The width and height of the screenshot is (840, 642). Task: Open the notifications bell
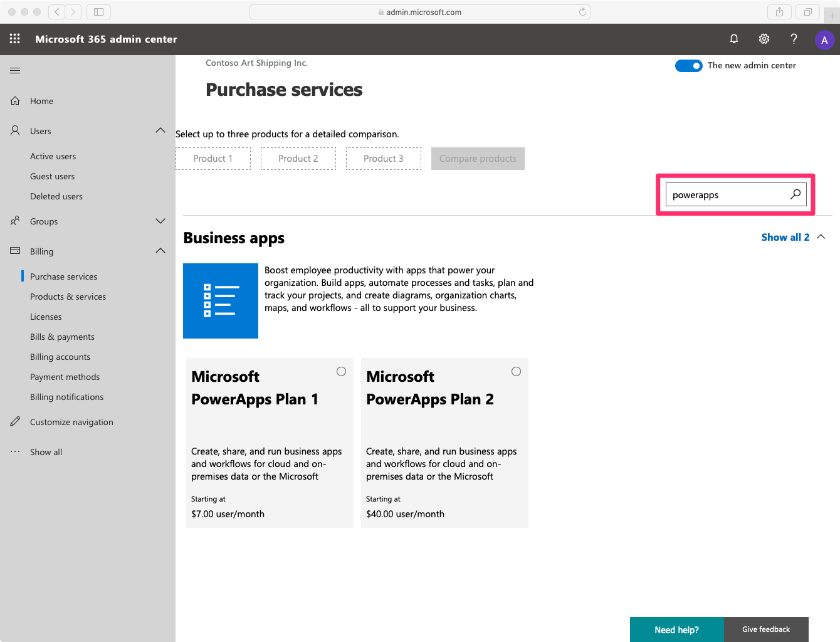[x=734, y=39]
